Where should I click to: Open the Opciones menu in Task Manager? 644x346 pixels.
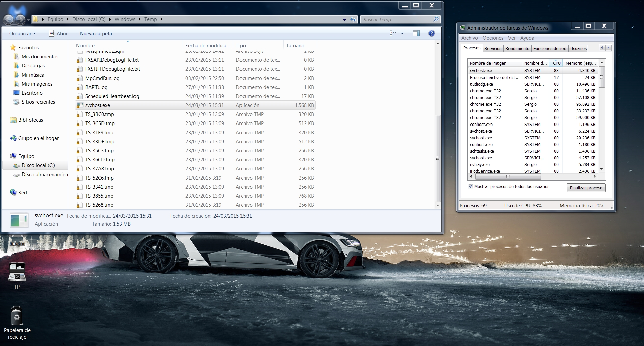pos(493,38)
